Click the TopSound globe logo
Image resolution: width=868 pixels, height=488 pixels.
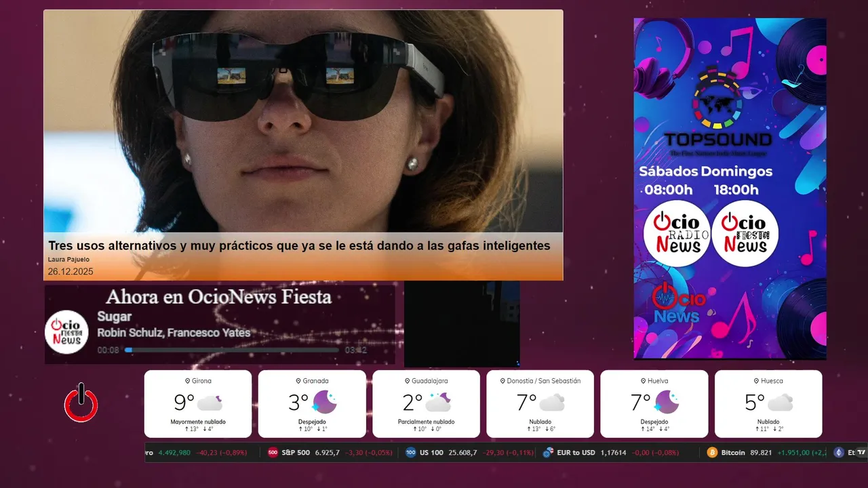(717, 98)
